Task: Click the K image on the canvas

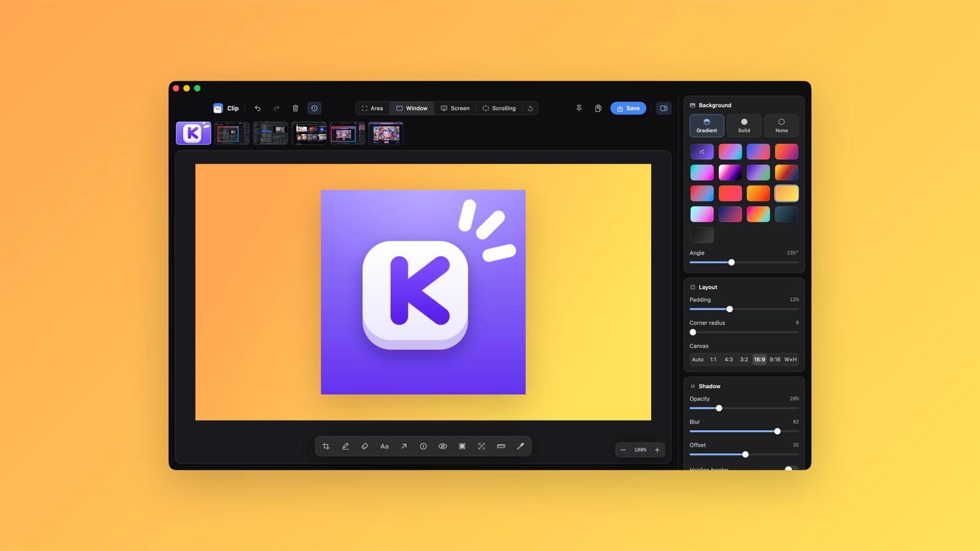Action: click(x=423, y=292)
